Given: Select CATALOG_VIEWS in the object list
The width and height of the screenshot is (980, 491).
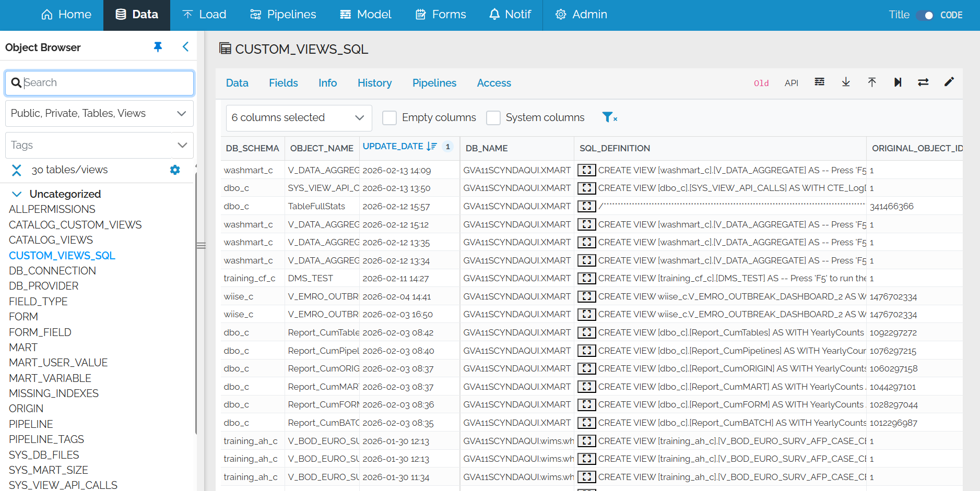Looking at the screenshot, I should click(x=51, y=239).
